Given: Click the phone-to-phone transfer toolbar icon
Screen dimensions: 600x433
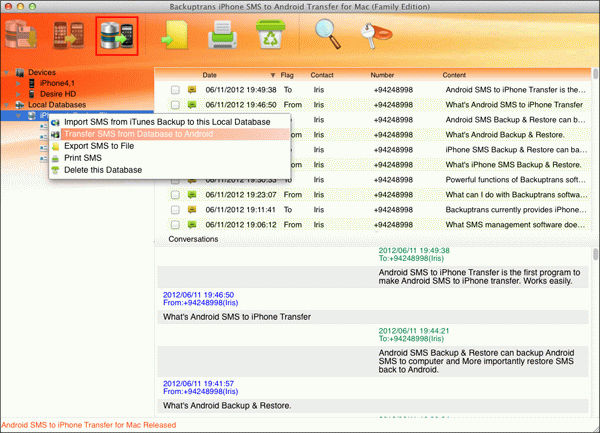Looking at the screenshot, I should coord(68,36).
